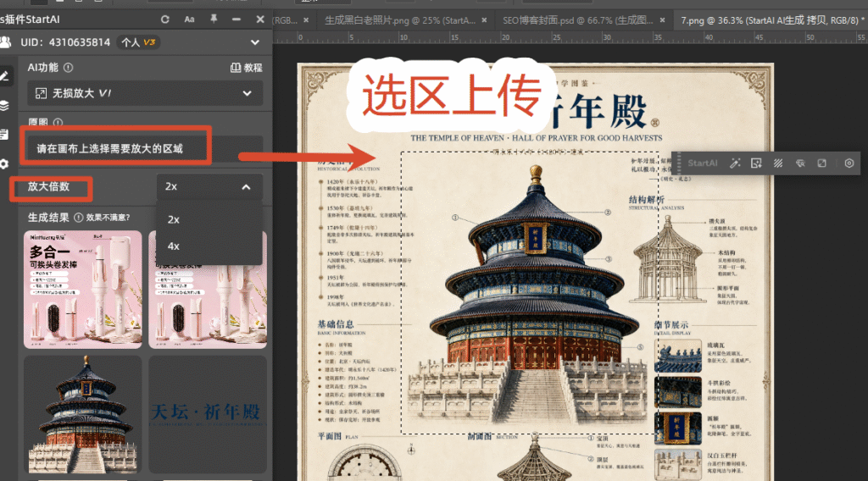Screen dimensions: 868x481
Task: Click the 请在画布上选择需要放大的区域 field
Action: tap(145, 149)
